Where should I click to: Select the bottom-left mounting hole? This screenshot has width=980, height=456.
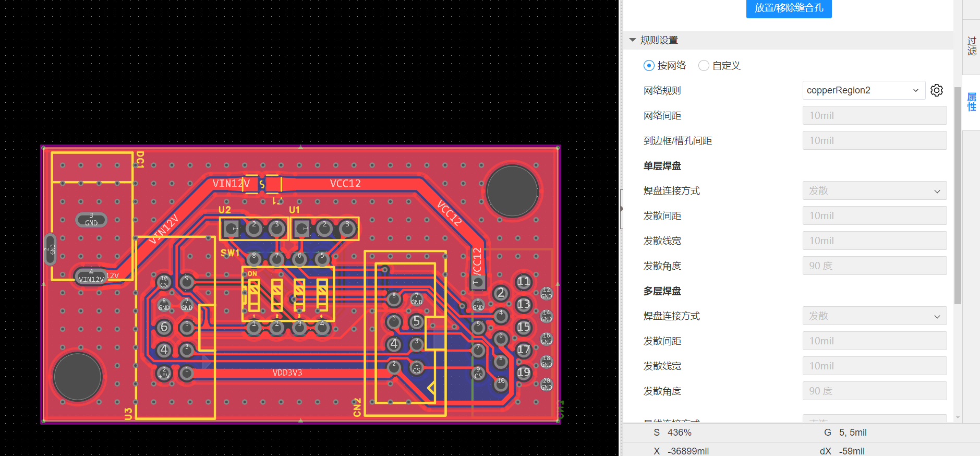pyautogui.click(x=77, y=377)
